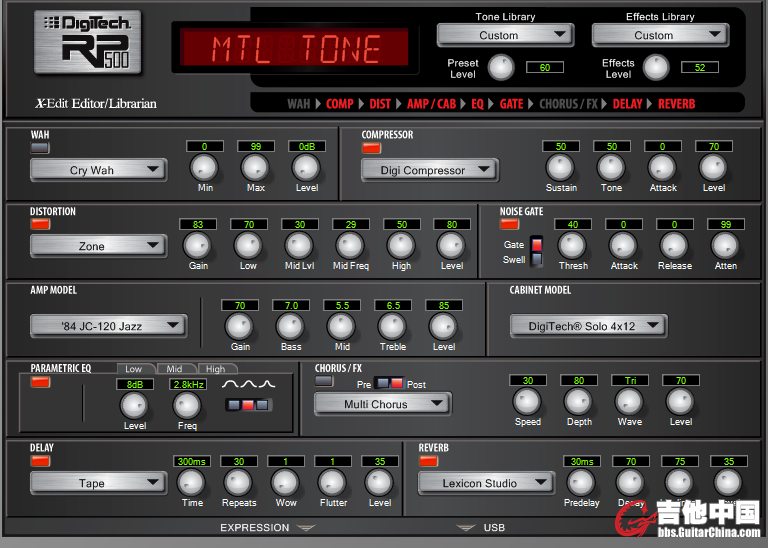This screenshot has width=768, height=548.
Task: Click the Distortion Gain knob
Action: [198, 245]
